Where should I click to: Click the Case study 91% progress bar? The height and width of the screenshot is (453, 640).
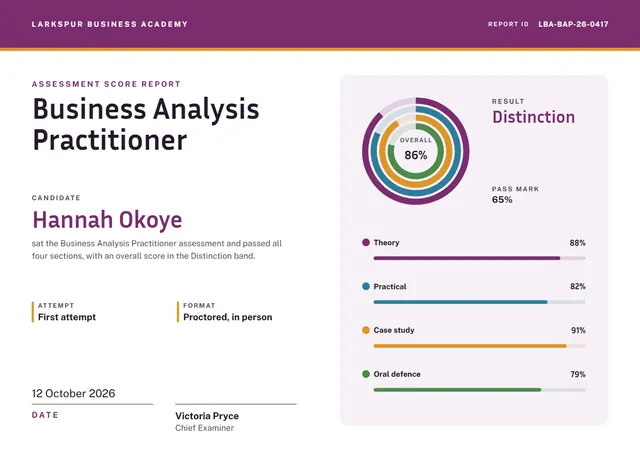pos(479,346)
